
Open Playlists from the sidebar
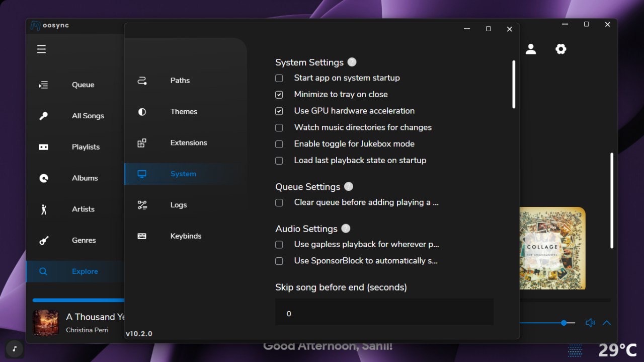point(86,147)
